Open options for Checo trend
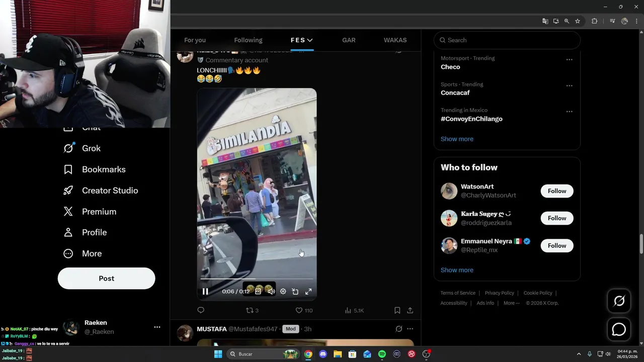 tap(569, 60)
